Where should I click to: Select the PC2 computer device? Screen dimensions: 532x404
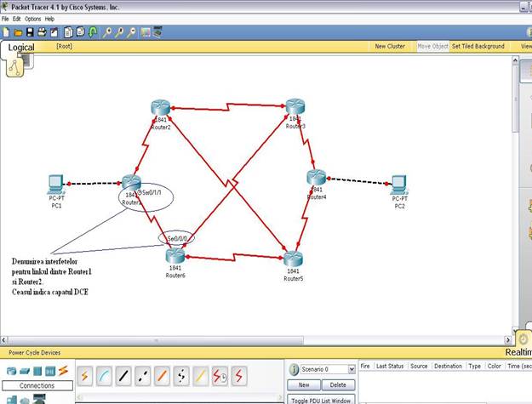click(399, 185)
